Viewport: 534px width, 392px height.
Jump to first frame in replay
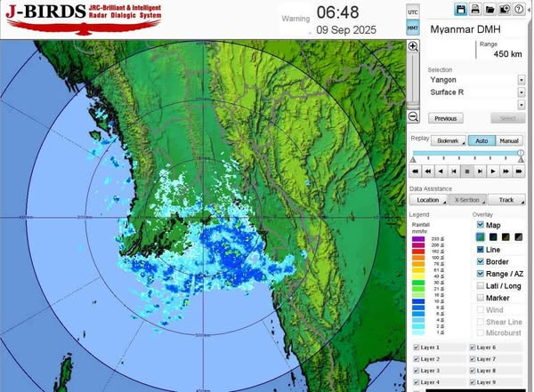click(416, 171)
